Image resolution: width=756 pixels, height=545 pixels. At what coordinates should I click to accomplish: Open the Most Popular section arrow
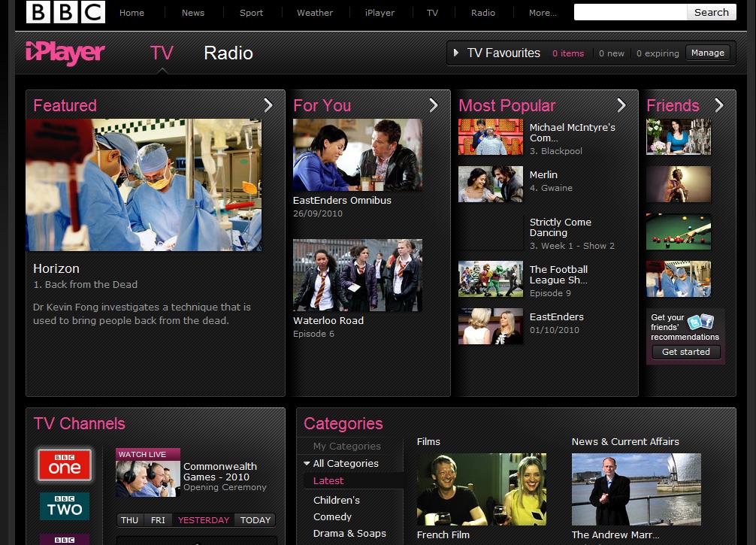[621, 105]
